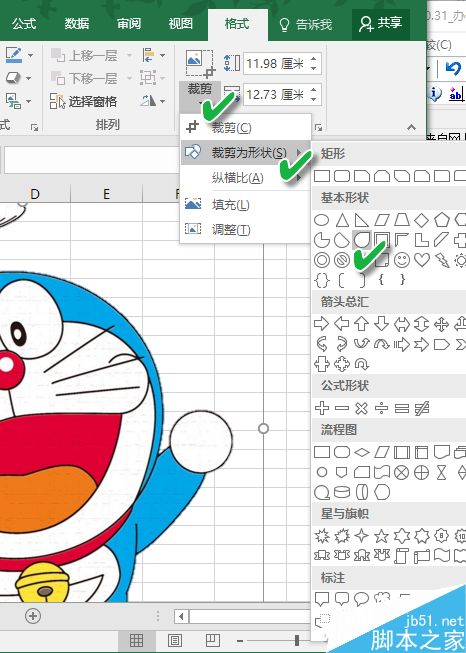Open 裁剪为形状(S) submenu
This screenshot has width=466, height=653.
tap(246, 152)
